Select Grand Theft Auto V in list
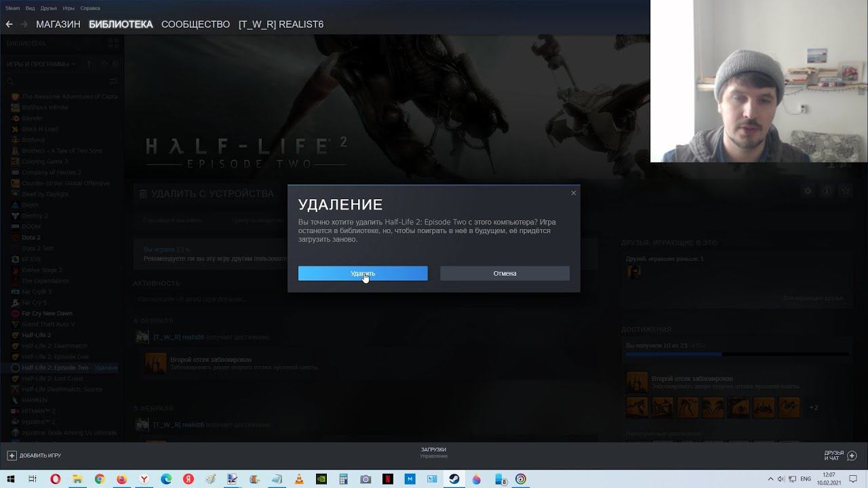868x488 pixels. click(x=48, y=324)
